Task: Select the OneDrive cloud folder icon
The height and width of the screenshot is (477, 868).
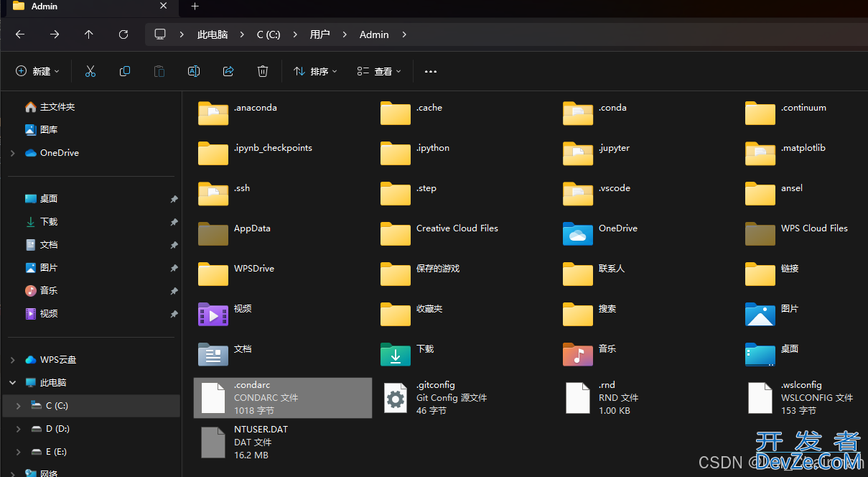Action: tap(578, 233)
